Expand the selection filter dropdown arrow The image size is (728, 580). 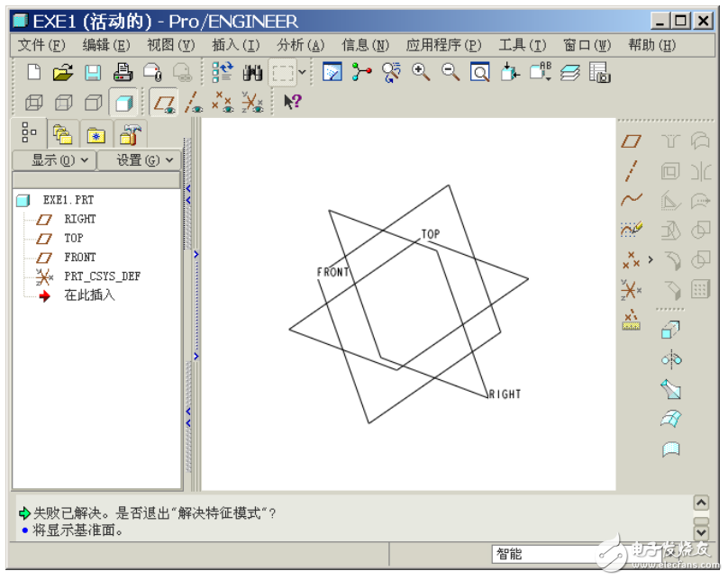point(301,72)
